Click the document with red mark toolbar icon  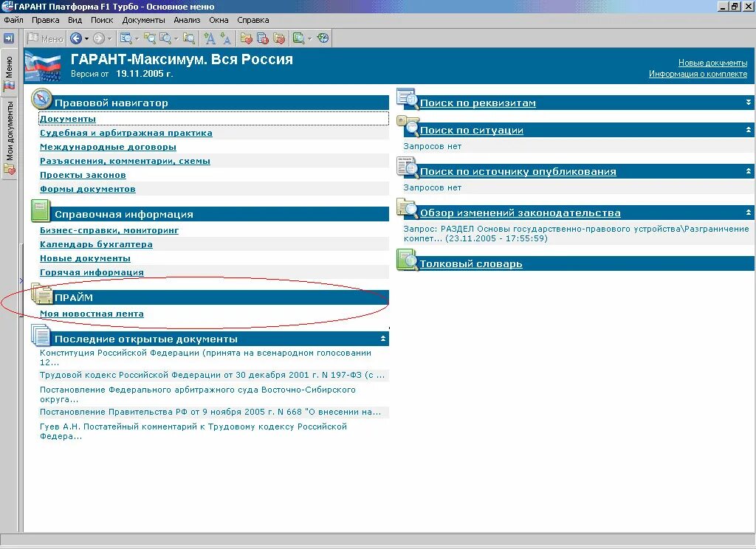coord(263,38)
